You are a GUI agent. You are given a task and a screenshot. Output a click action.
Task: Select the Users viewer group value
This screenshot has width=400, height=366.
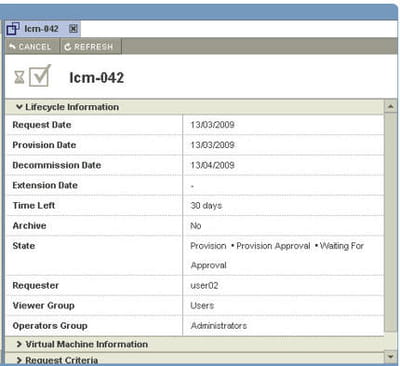pos(202,306)
